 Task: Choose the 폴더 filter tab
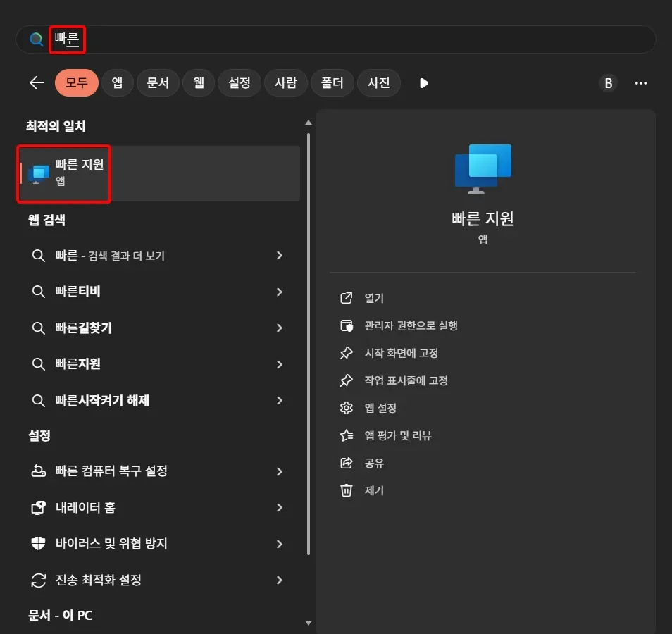coord(332,83)
